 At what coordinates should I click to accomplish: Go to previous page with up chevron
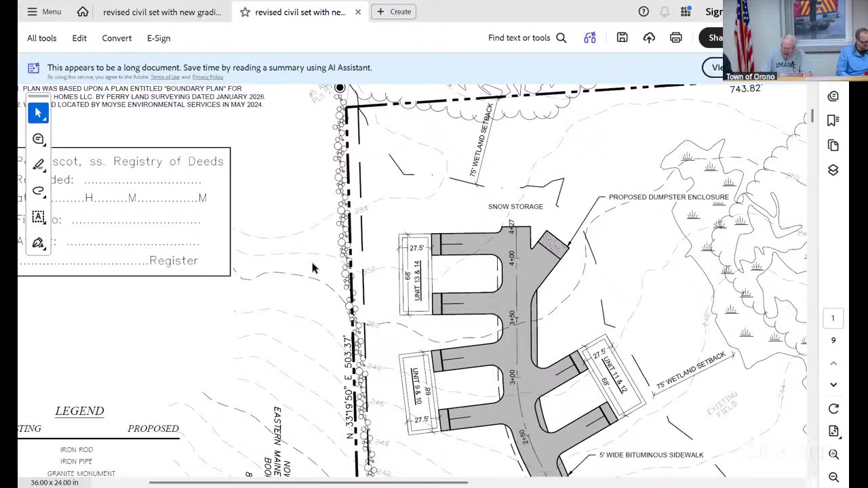coord(833,363)
